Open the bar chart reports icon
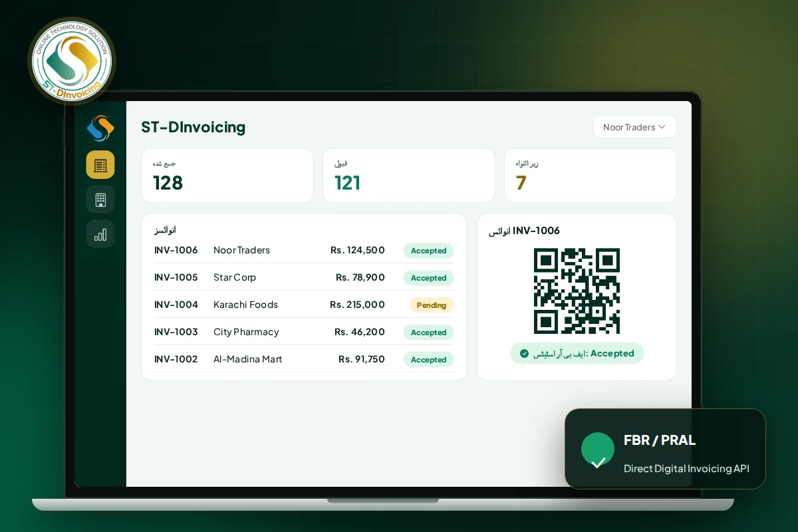 point(100,234)
